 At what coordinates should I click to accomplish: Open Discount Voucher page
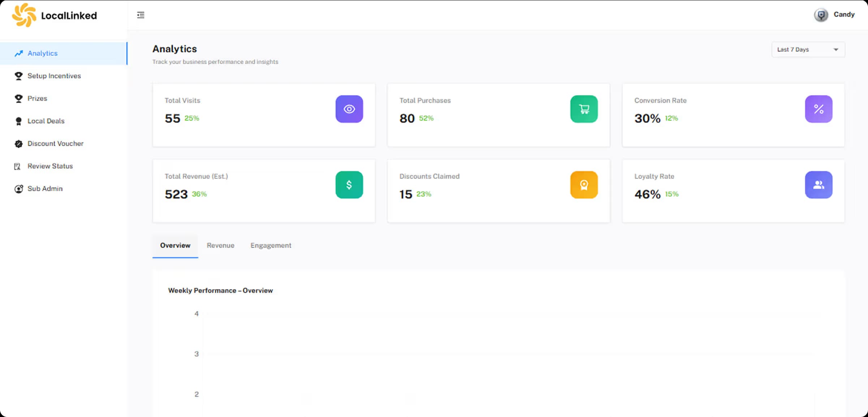[x=64, y=143]
